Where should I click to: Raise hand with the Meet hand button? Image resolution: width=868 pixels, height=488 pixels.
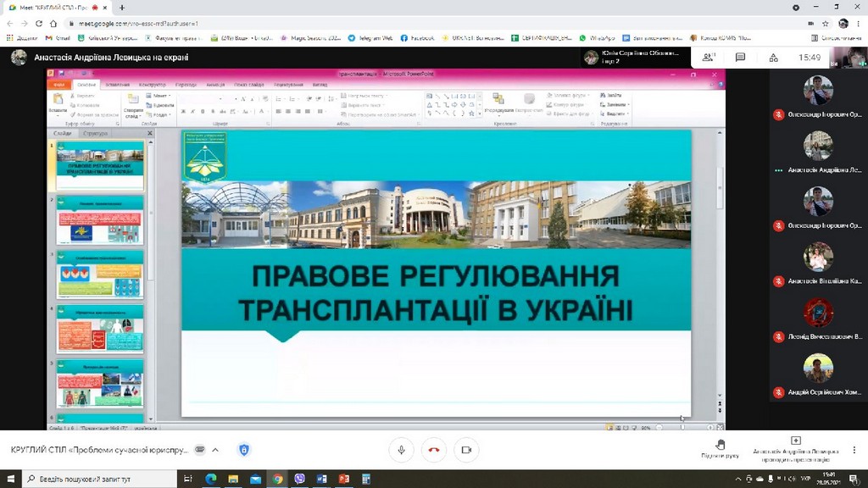tap(720, 448)
